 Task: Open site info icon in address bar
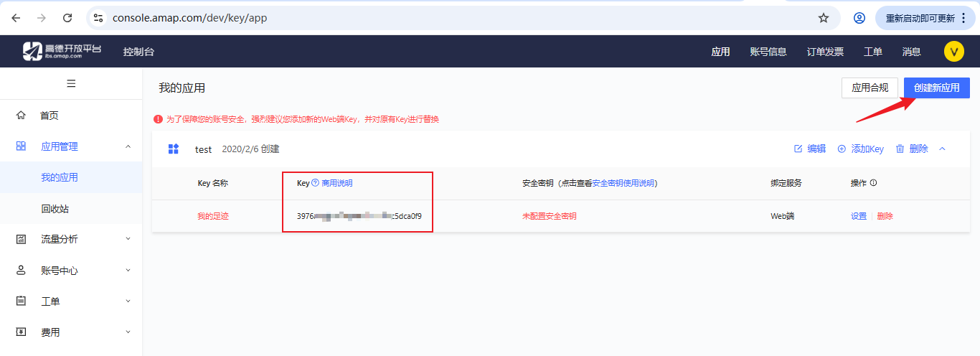point(98,18)
